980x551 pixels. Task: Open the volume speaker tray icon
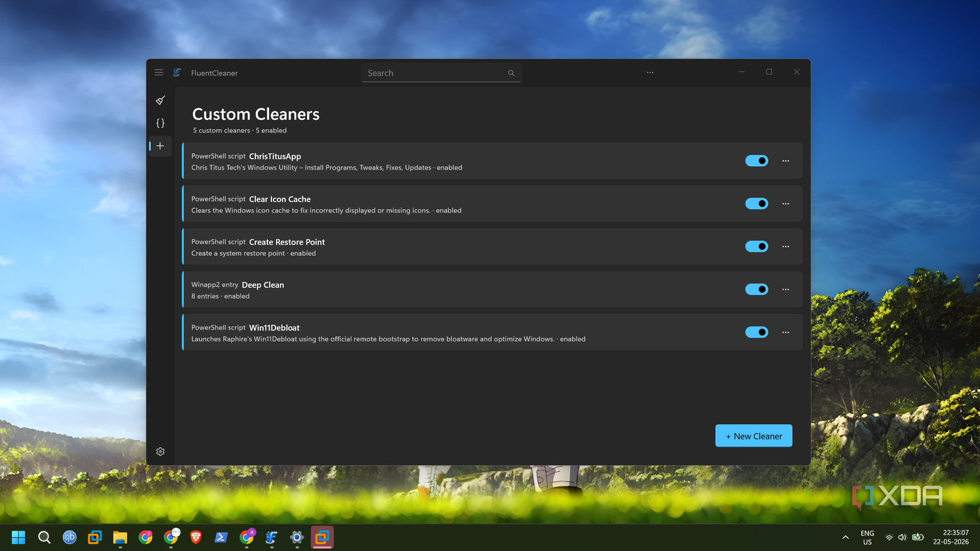(x=902, y=537)
